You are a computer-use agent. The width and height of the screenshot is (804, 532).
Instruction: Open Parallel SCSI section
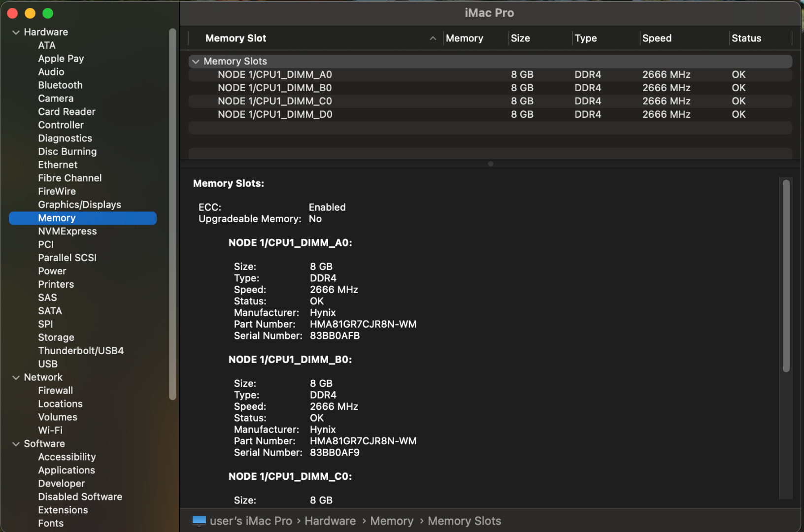pyautogui.click(x=67, y=258)
